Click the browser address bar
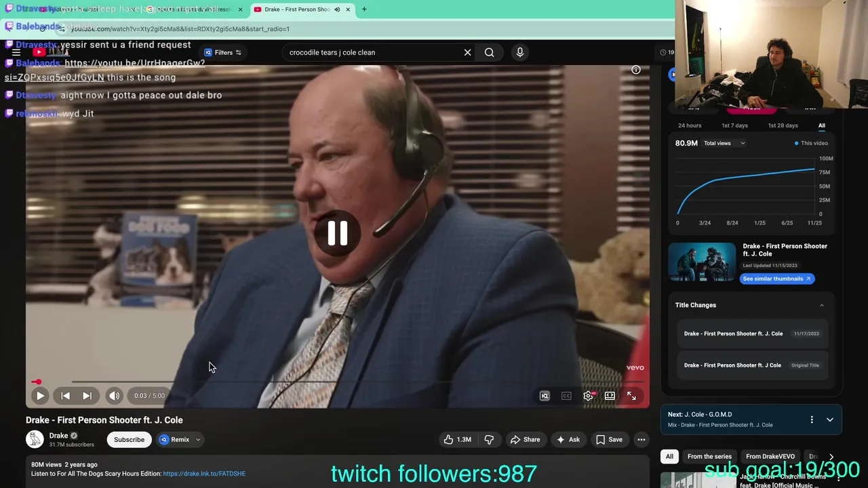The width and height of the screenshot is (868, 488). click(366, 29)
